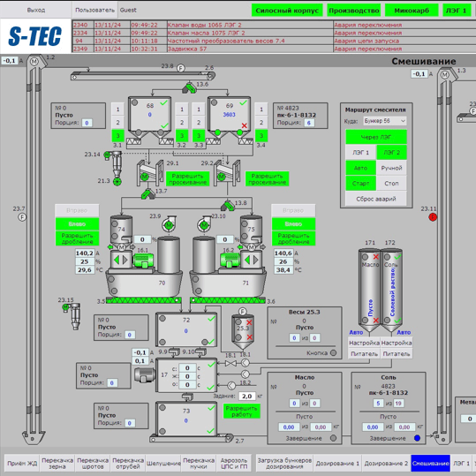476x476 pixels.
Task: Click the fan 23.10 motor icon
Action: [x=204, y=225]
